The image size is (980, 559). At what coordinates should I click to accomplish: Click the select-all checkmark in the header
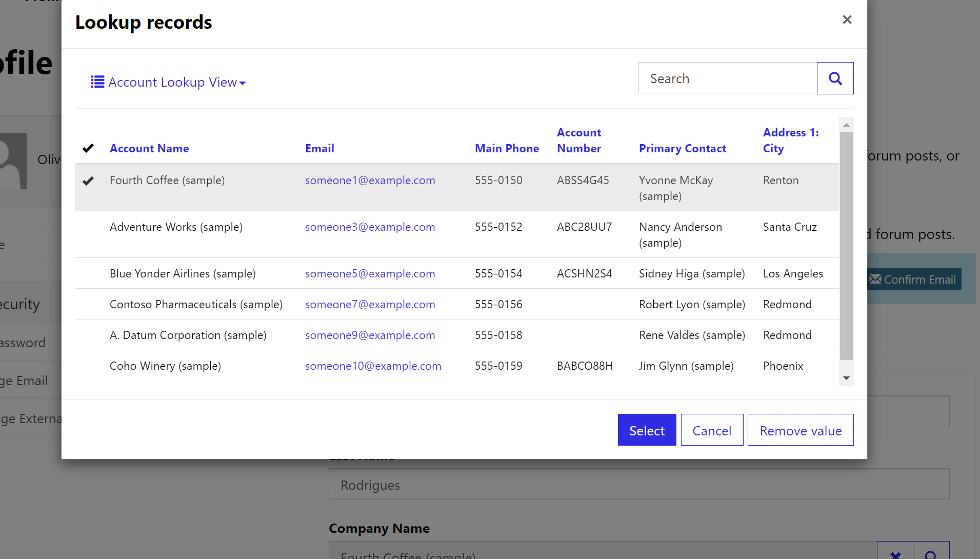pyautogui.click(x=88, y=148)
